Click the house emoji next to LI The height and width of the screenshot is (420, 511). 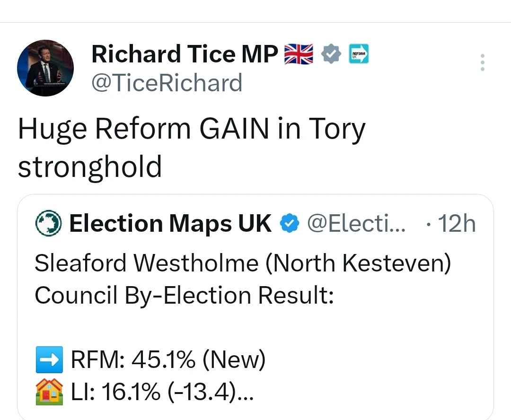click(49, 393)
